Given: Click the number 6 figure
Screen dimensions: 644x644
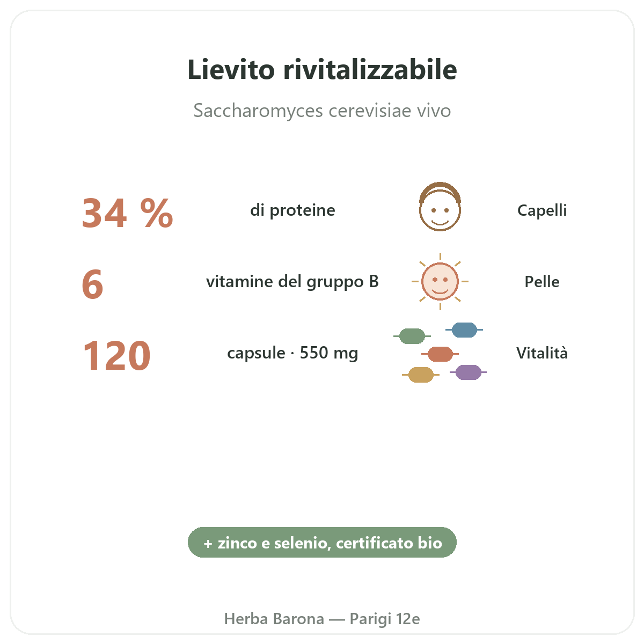Looking at the screenshot, I should click(92, 284).
